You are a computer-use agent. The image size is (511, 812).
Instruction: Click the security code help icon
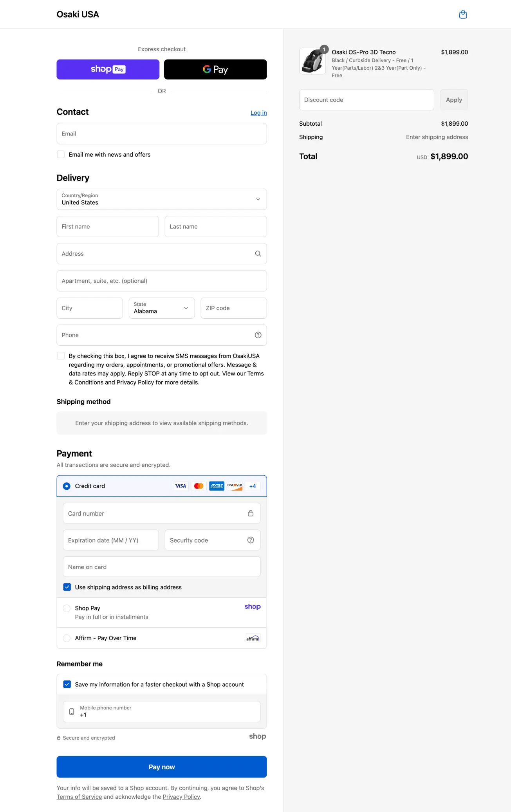click(x=251, y=540)
